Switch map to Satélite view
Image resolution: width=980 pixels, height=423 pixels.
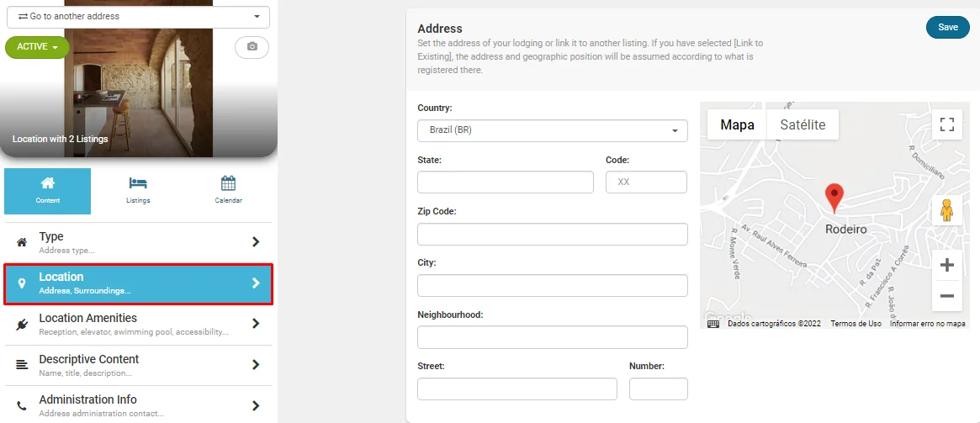tap(803, 125)
